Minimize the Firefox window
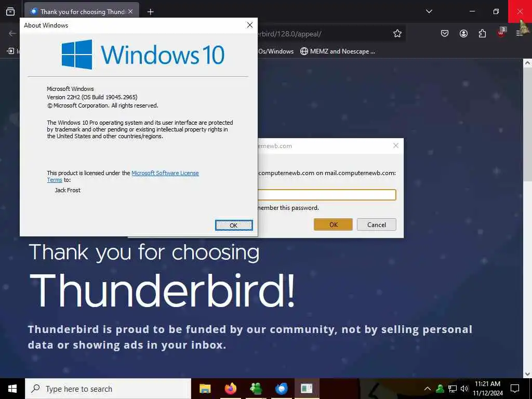532x399 pixels. 472,11
